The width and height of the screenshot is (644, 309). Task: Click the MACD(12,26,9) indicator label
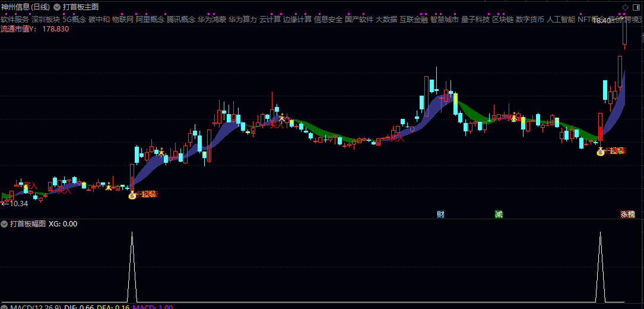tap(36, 307)
